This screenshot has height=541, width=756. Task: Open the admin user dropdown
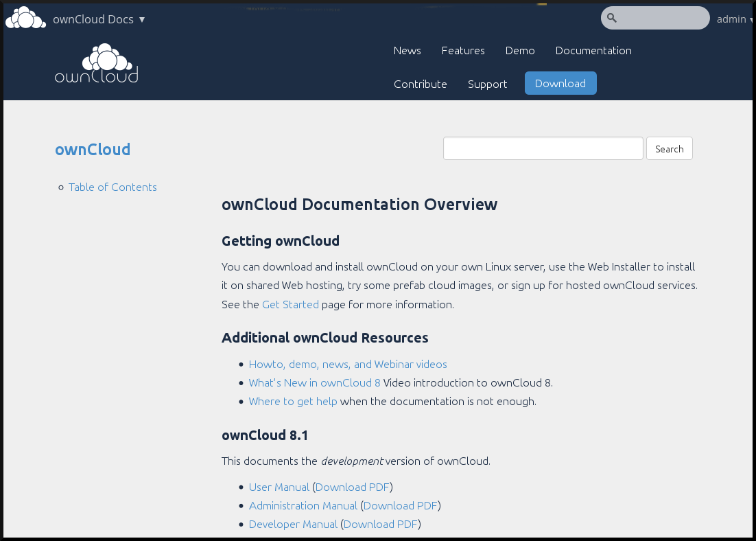734,19
